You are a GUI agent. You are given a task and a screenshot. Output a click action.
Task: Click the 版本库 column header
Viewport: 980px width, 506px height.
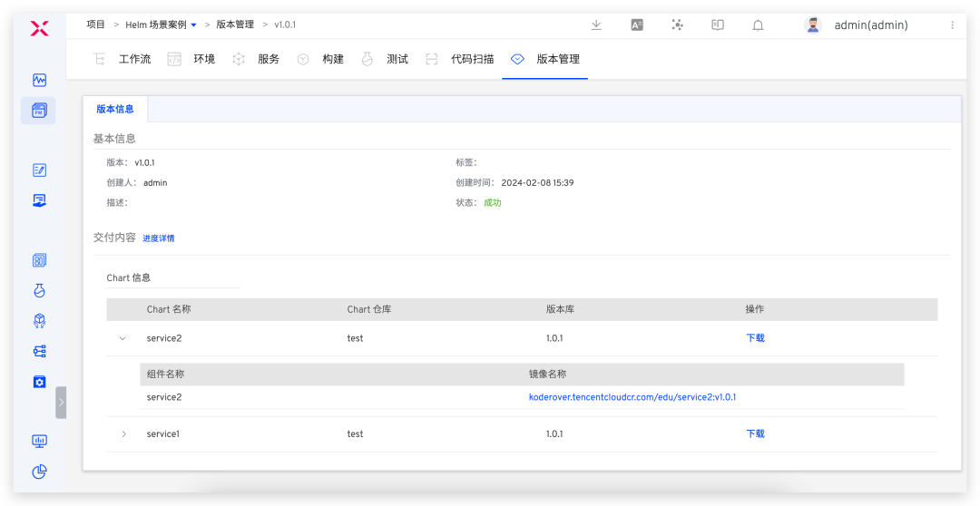560,309
